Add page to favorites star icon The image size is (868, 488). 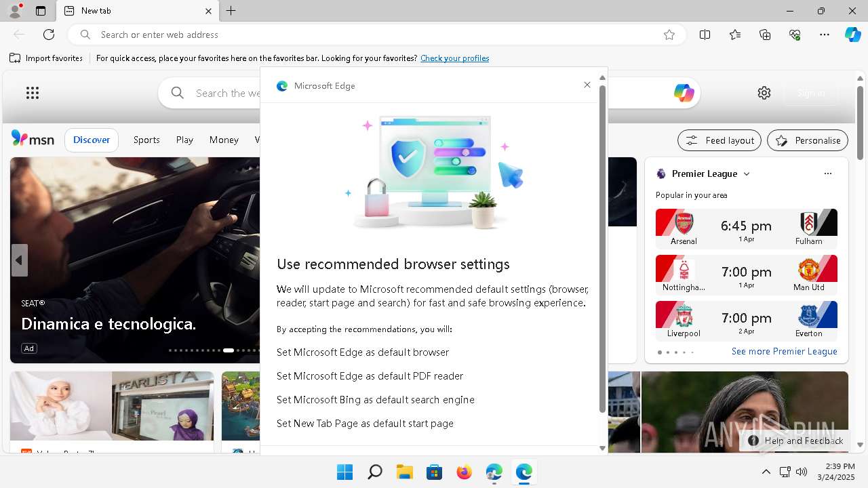pyautogui.click(x=669, y=35)
